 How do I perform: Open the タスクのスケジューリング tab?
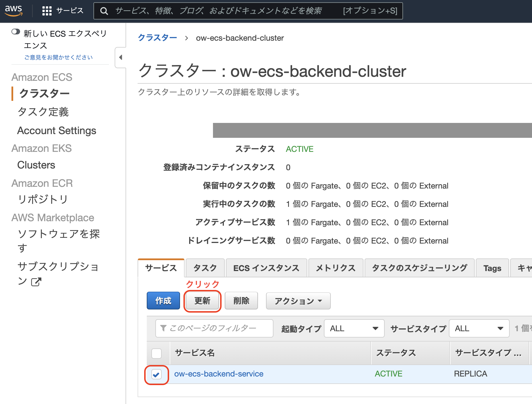click(419, 268)
